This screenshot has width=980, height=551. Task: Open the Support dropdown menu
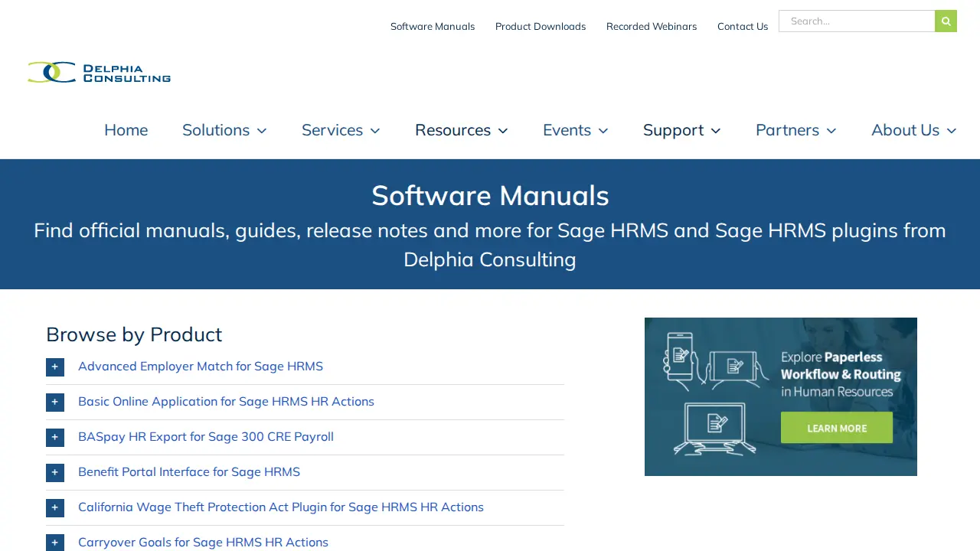tap(682, 130)
